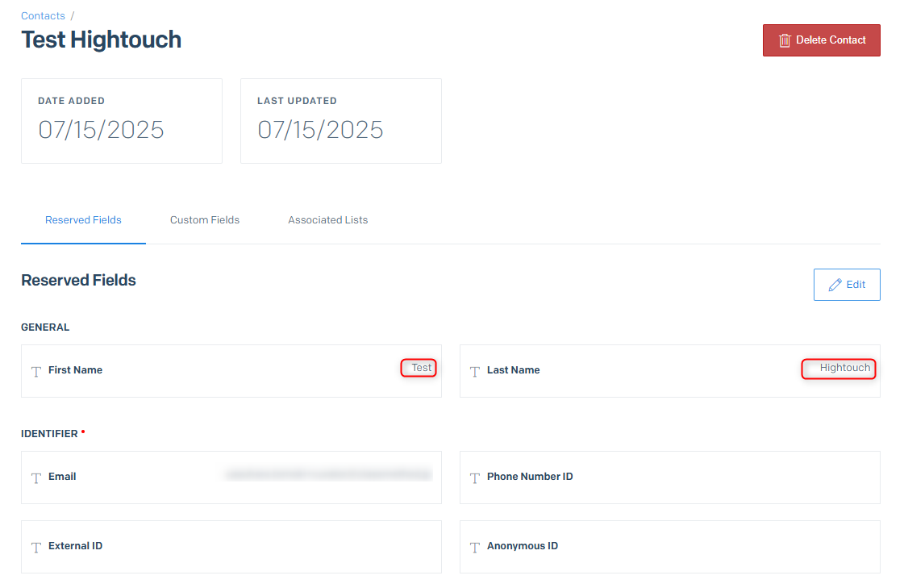The height and width of the screenshot is (588, 904).
Task: Click the text-type icon beside Email
Action: tap(36, 477)
